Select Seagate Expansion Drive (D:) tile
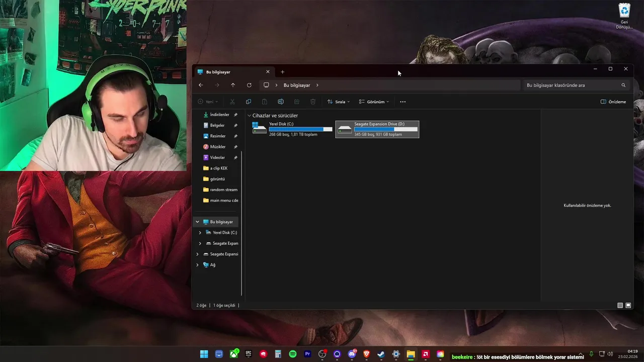Viewport: 644px width, 362px height. pyautogui.click(x=377, y=129)
